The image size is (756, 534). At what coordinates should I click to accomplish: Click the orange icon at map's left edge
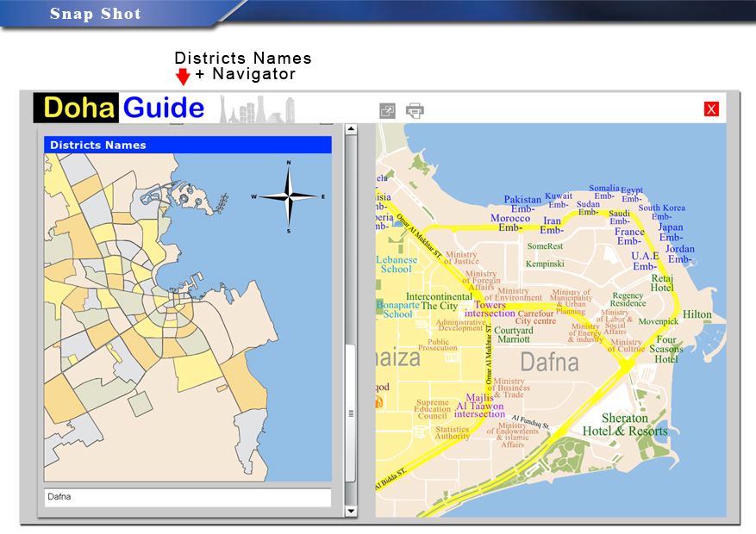[x=378, y=402]
